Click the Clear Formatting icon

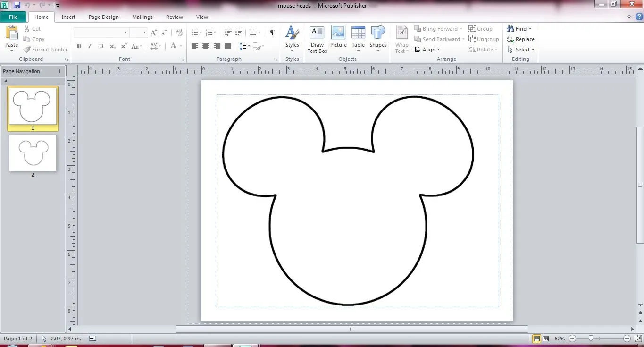click(179, 33)
